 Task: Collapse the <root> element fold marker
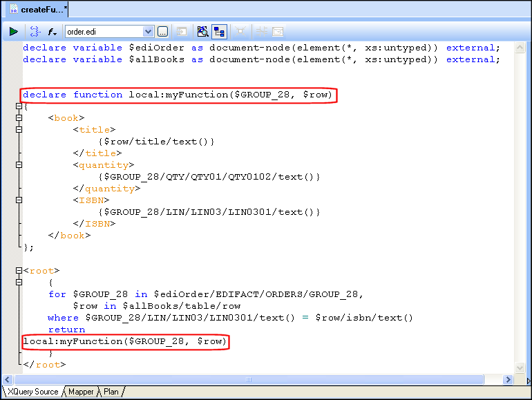(x=19, y=270)
